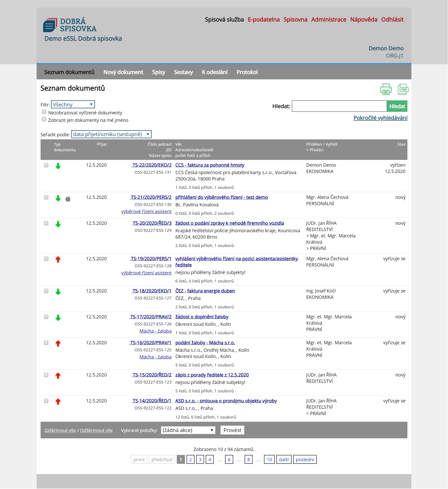This screenshot has width=448, height=489.
Task: Open the E-podatelna section
Action: coord(264,20)
